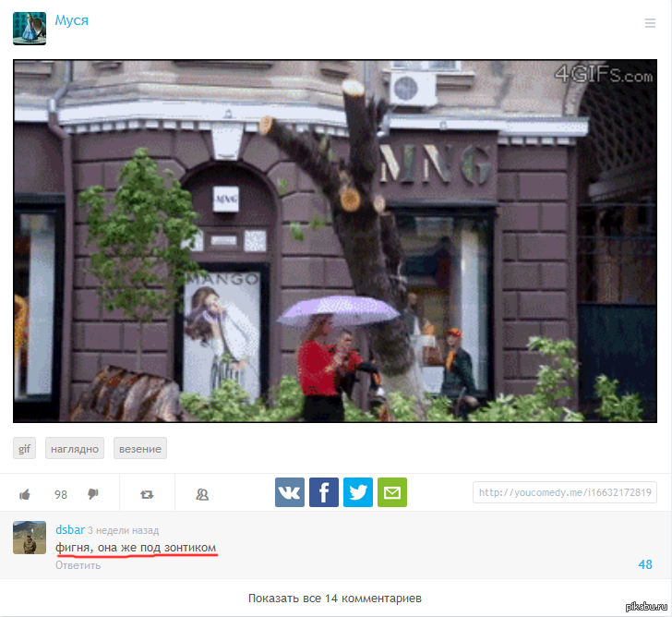This screenshot has height=617, width=672.
Task: Click the repost arrows icon
Action: coord(147,494)
